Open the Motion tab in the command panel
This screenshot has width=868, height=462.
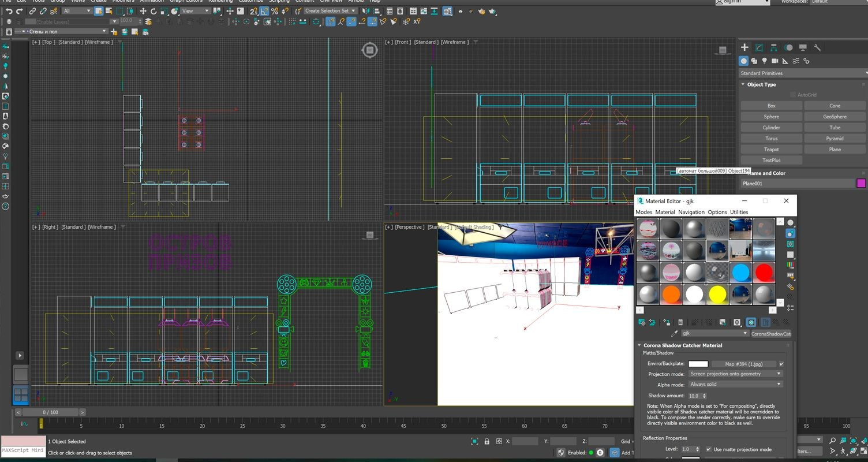pos(788,47)
